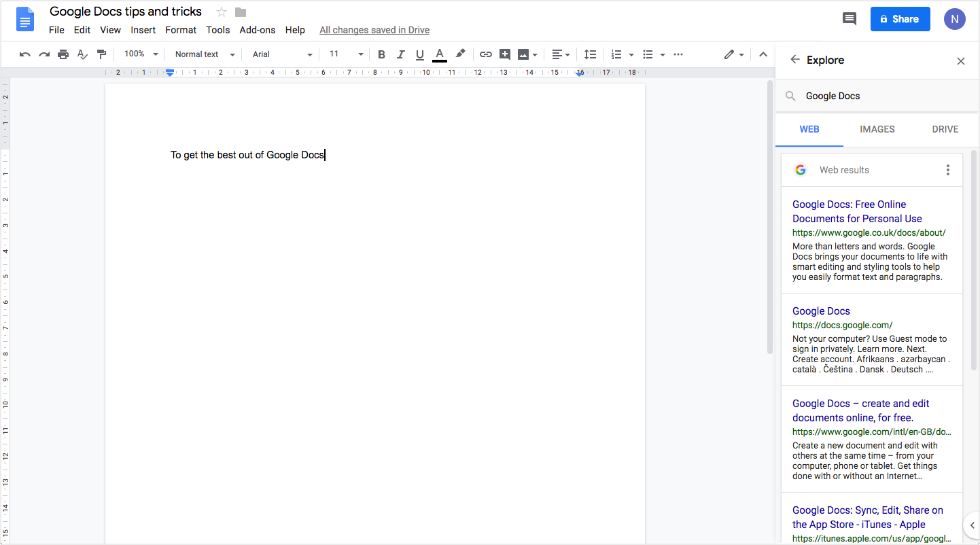Open the Normal text style dropdown
Screen dimensions: 980x545
click(x=205, y=54)
